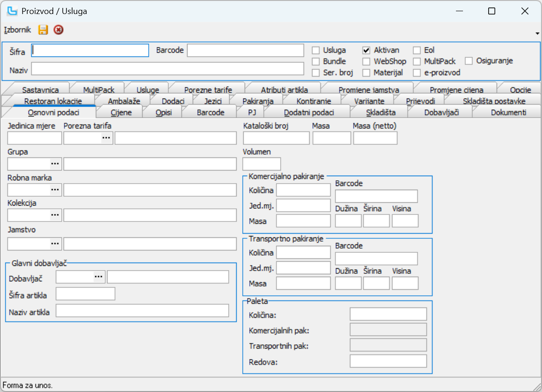
Task: Expand toolbar overflow arrow at right
Action: 537,33
